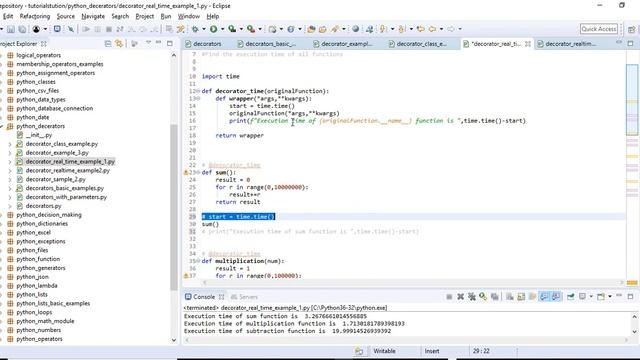The width and height of the screenshot is (640, 360).
Task: Switch to the decorators_basic editor tab
Action: tap(266, 44)
